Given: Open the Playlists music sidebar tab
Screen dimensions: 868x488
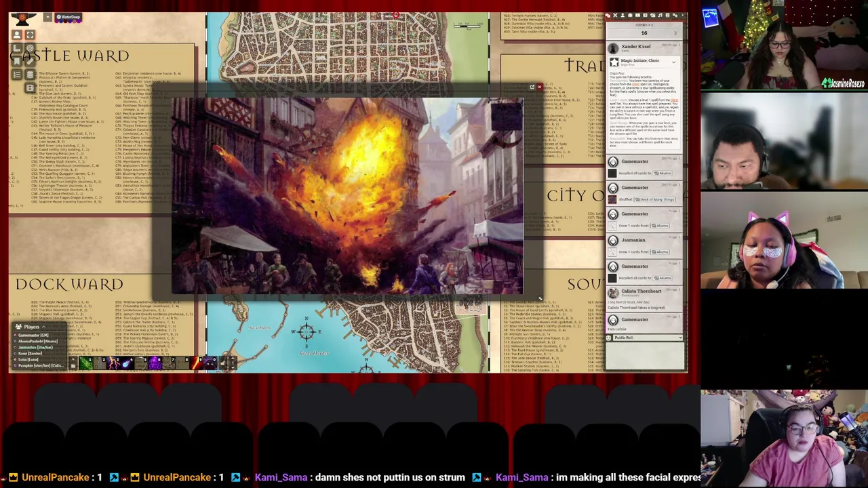Looking at the screenshot, I should point(660,16).
